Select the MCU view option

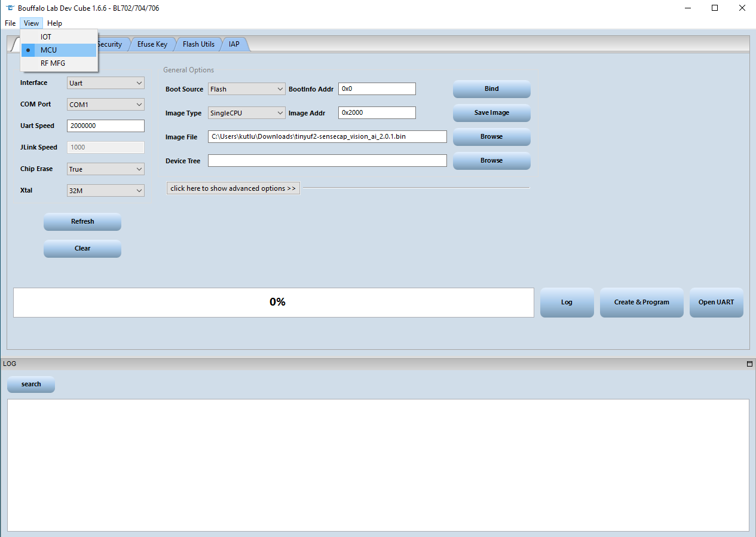(49, 50)
